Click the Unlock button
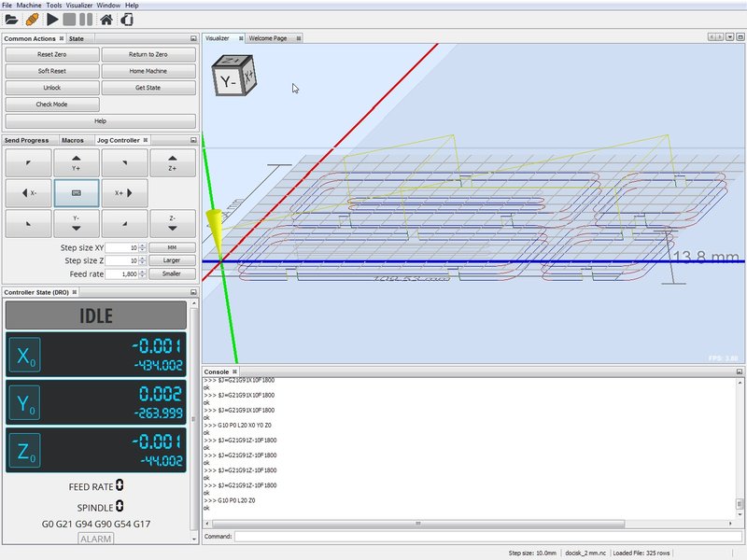This screenshot has height=560, width=747. 52,88
